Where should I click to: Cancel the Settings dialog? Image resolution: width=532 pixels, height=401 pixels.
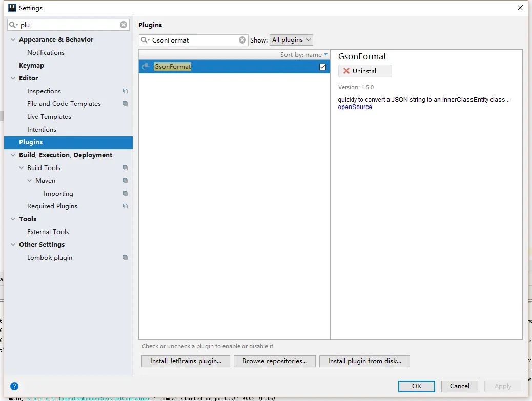[460, 386]
